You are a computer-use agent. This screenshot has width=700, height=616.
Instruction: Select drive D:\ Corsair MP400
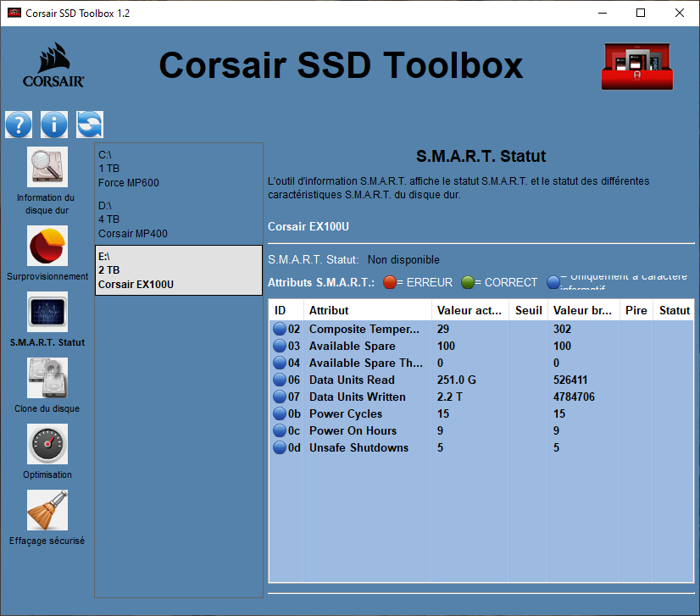pos(179,219)
